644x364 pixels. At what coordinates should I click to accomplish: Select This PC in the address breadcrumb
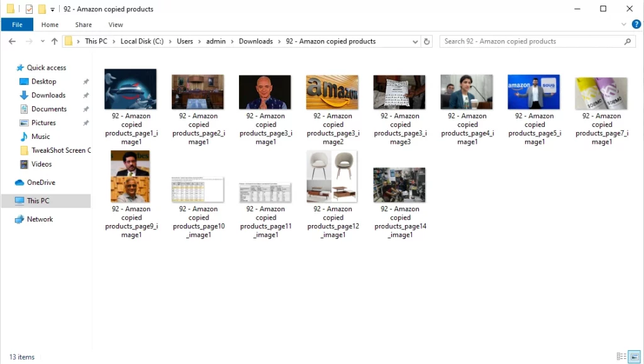coord(96,41)
